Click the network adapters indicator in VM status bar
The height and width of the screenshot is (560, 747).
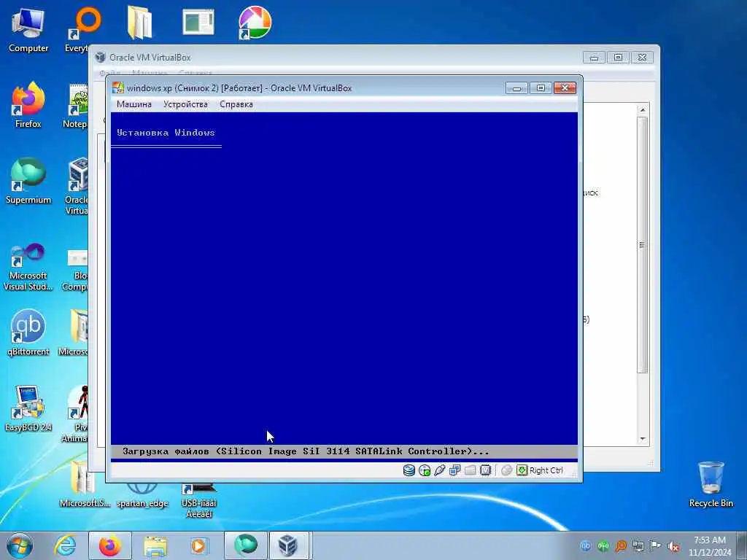(x=454, y=470)
